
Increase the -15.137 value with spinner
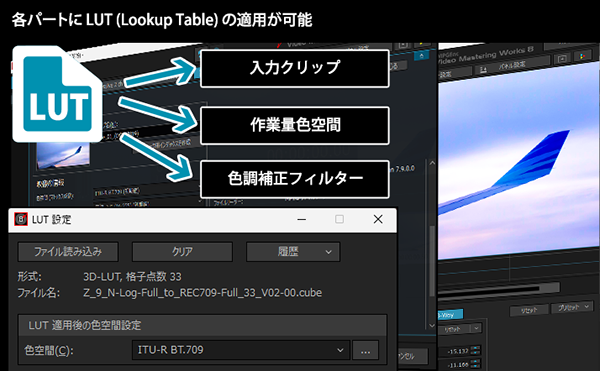point(476,348)
